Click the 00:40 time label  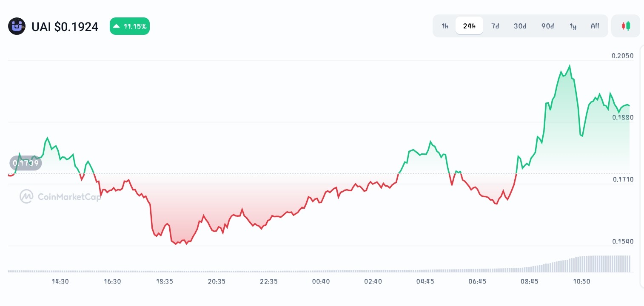(321, 281)
